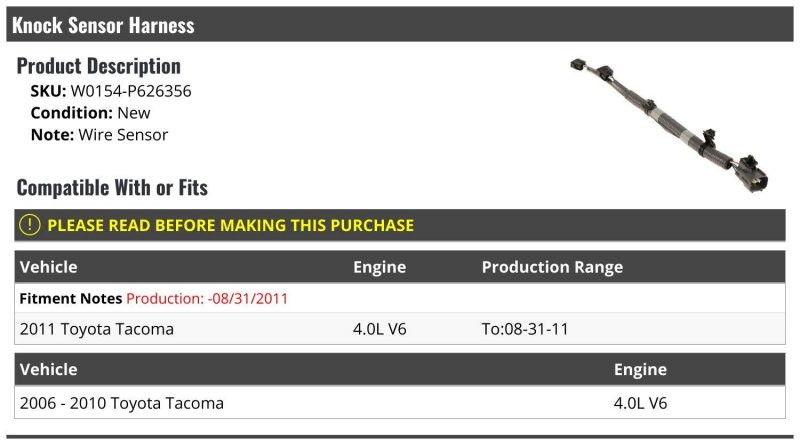Click the To:08-31-11 production range cell
Image resolution: width=800 pixels, height=445 pixels.
click(525, 329)
